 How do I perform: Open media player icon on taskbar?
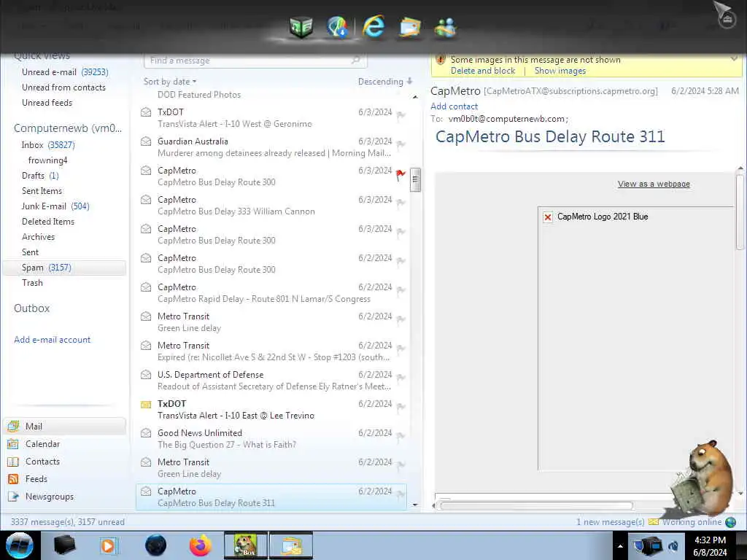108,545
